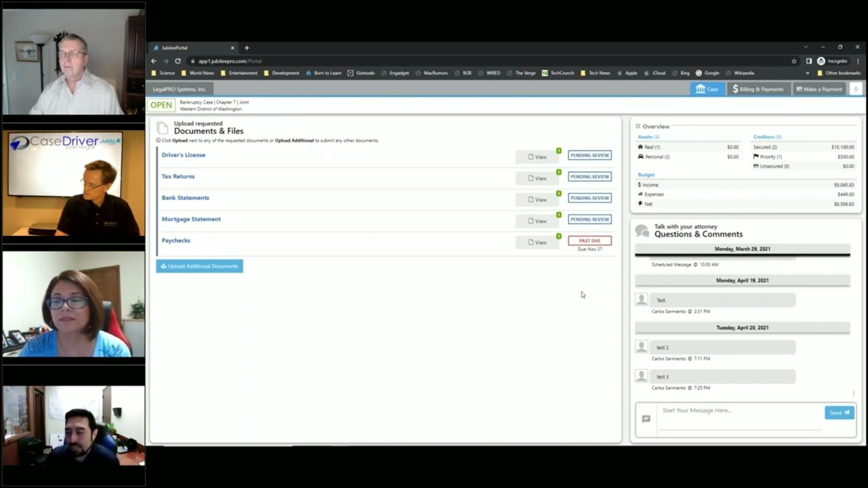Close the JubileePortal browser tab
This screenshot has height=488, width=868.
tap(233, 48)
